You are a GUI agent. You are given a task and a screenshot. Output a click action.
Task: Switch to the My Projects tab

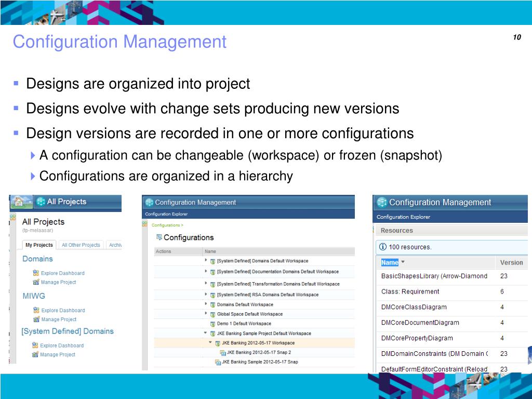(39, 245)
